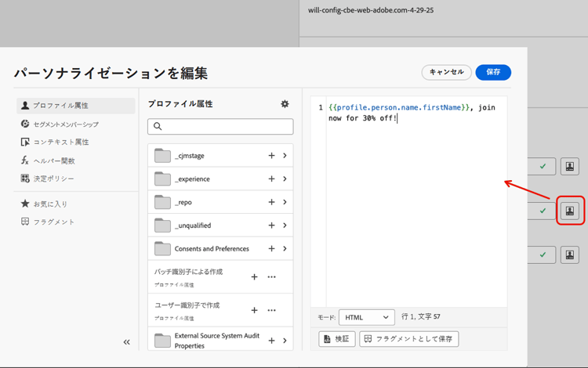Open the profile attributes settings gear

(x=285, y=104)
